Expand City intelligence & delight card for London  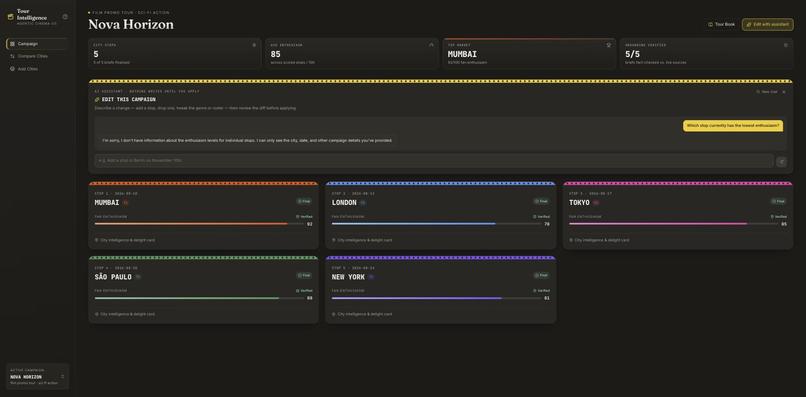click(x=361, y=240)
